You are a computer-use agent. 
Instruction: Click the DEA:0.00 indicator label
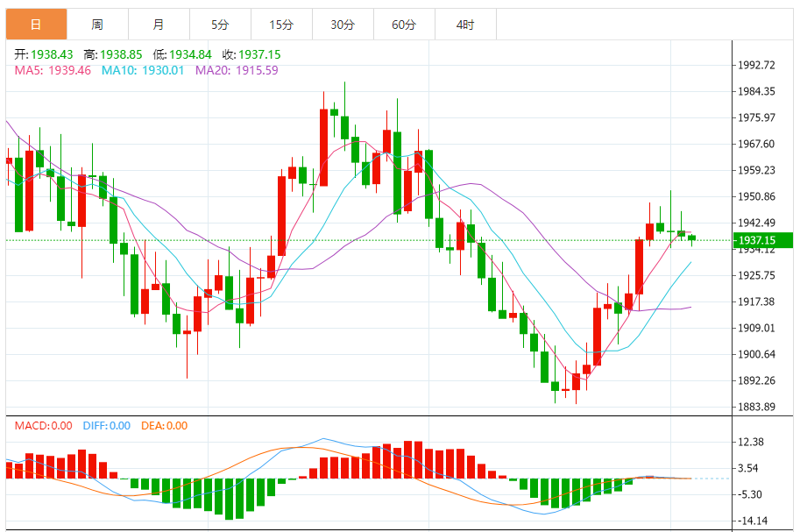[x=164, y=426]
